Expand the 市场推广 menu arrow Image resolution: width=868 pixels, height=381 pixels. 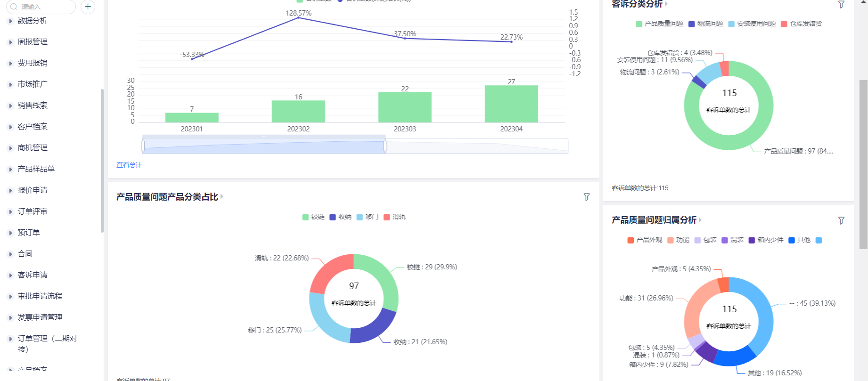(x=10, y=85)
